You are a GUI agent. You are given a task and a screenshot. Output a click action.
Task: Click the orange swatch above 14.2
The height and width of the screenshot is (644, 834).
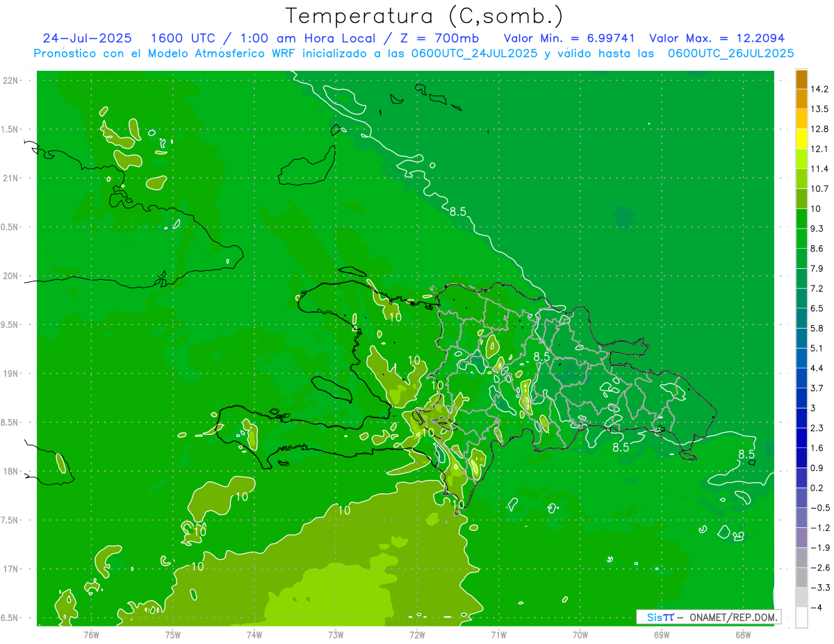[801, 79]
